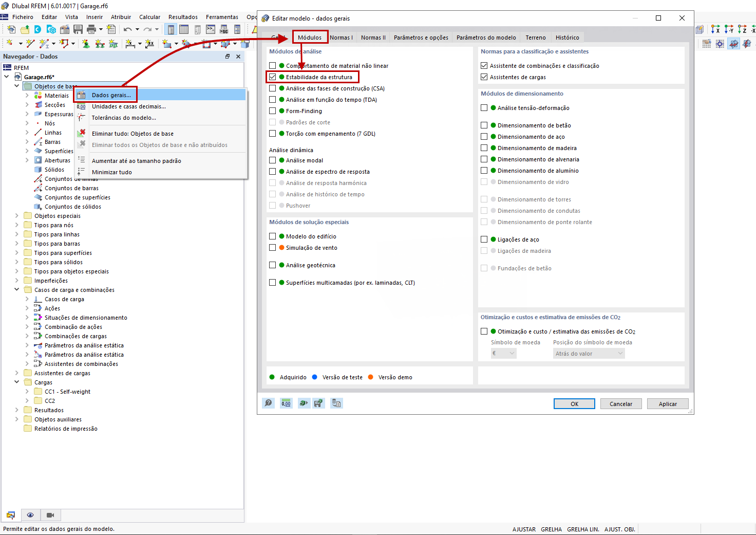Enable the Estabilidade da estrutura checkbox

(x=272, y=77)
